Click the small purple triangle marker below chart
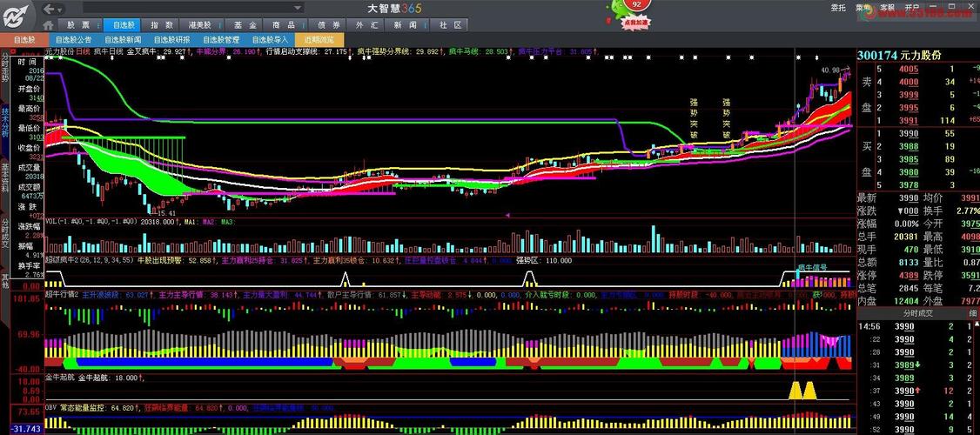Screen dimensions: 980x435 pos(507,215)
